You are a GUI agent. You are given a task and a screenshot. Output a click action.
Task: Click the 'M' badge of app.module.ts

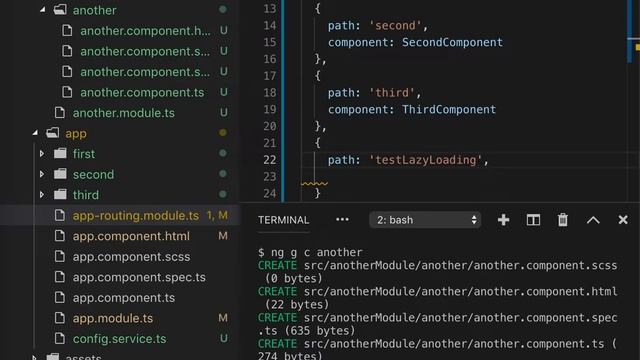(223, 318)
